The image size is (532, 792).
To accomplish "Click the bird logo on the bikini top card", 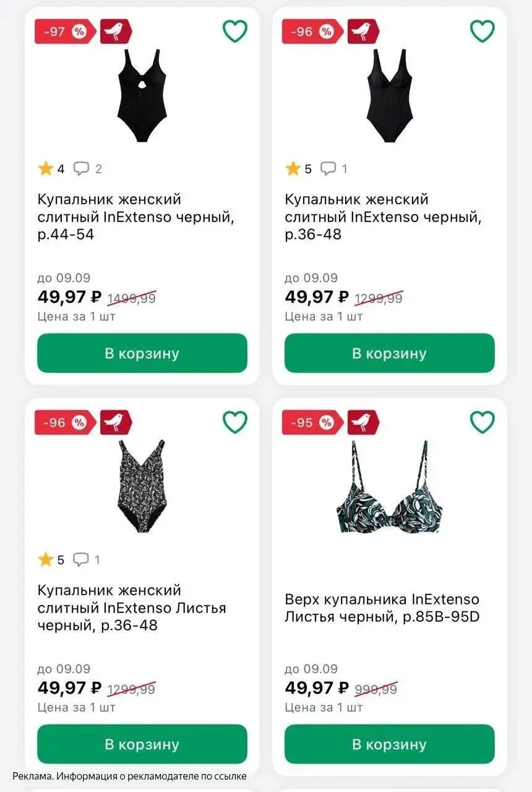I will click(x=363, y=423).
